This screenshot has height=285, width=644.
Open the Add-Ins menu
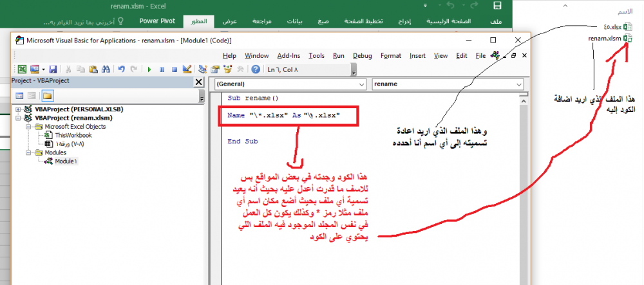289,56
